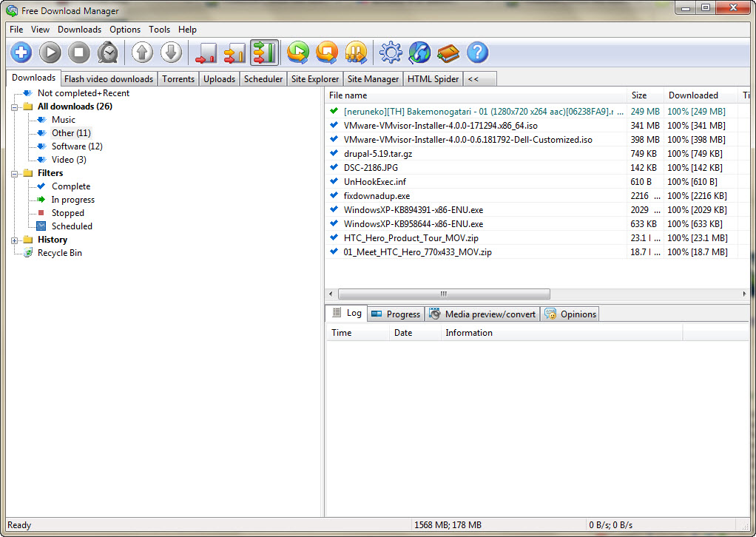Sort by the File name column header
The height and width of the screenshot is (537, 756).
(x=476, y=95)
